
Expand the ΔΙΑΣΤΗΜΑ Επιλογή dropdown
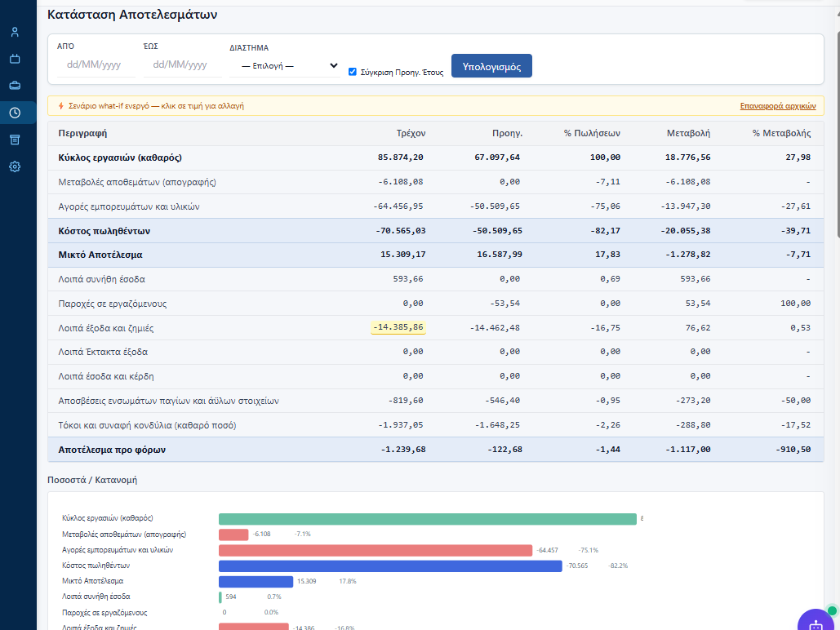point(285,66)
